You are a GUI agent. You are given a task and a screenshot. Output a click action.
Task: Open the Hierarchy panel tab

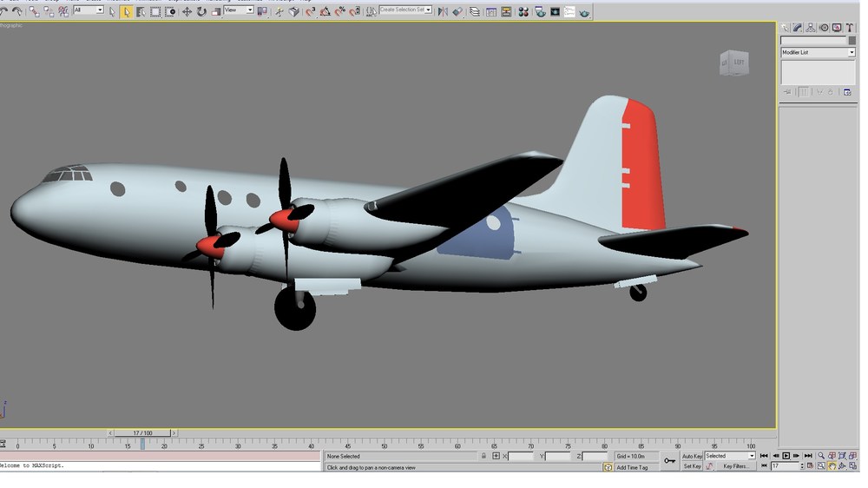811,27
